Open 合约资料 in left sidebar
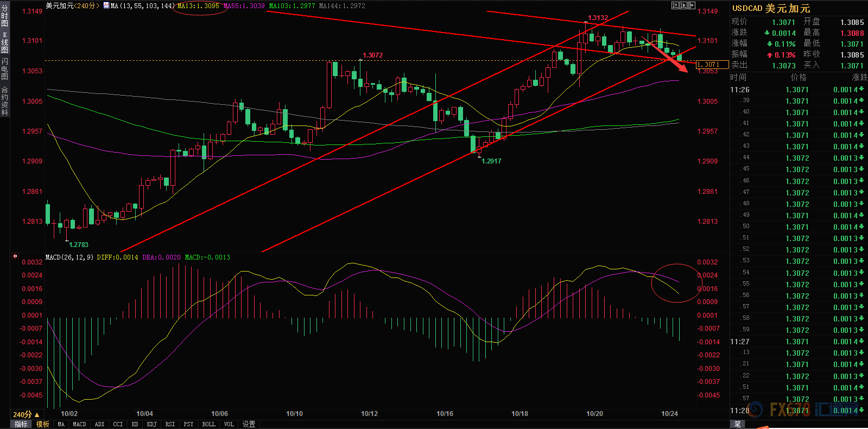 tap(5, 101)
